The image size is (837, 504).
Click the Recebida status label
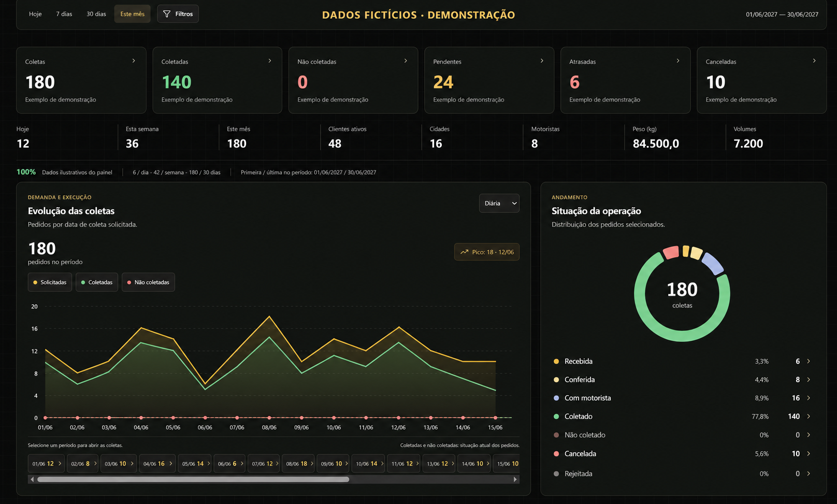(579, 362)
